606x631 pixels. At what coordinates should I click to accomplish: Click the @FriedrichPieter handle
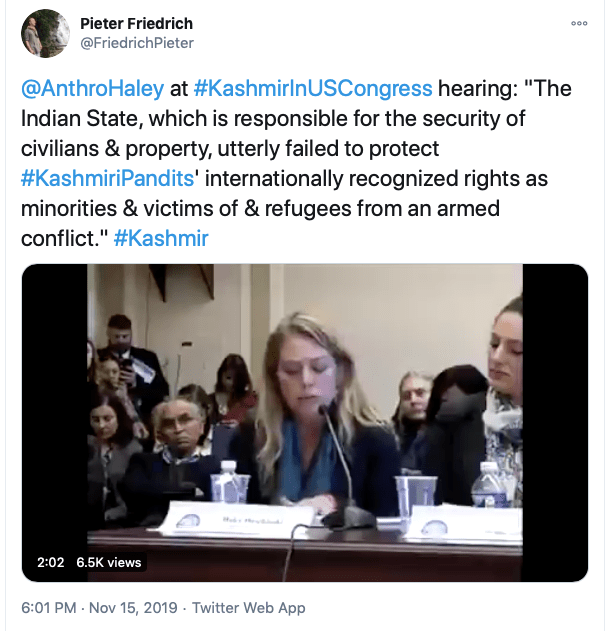[137, 43]
